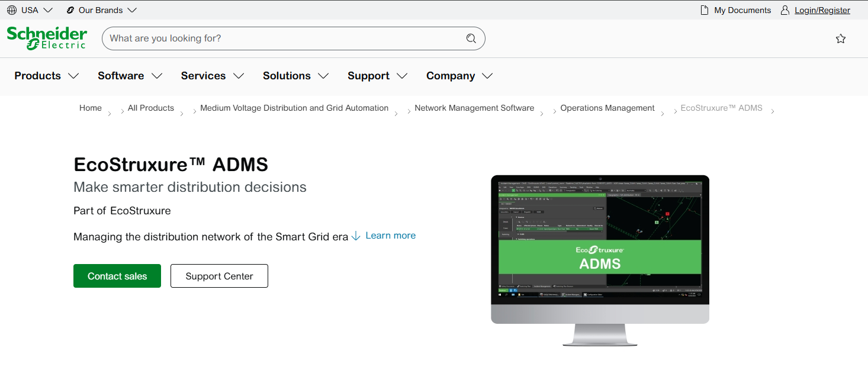
Task: Click the globe icon beside USA
Action: click(x=12, y=10)
